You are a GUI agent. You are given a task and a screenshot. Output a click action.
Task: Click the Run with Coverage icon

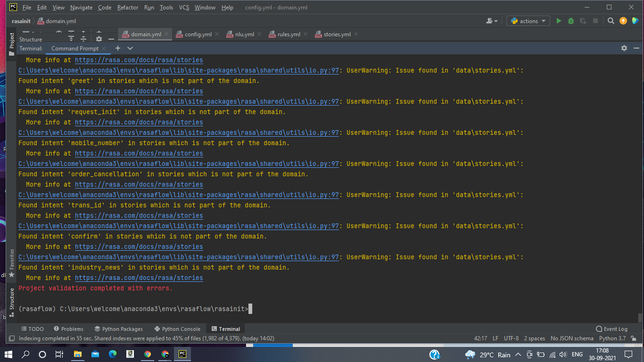coord(583,21)
